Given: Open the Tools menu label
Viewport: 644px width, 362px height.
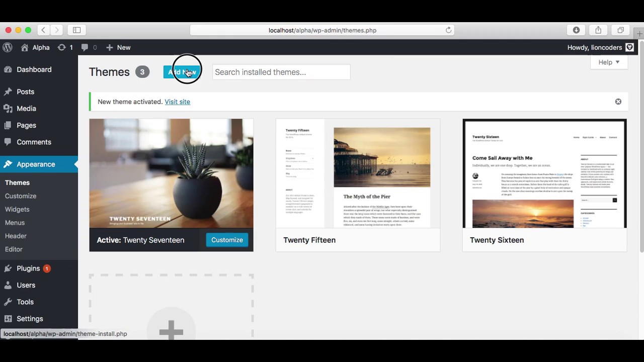Looking at the screenshot, I should coord(25,302).
